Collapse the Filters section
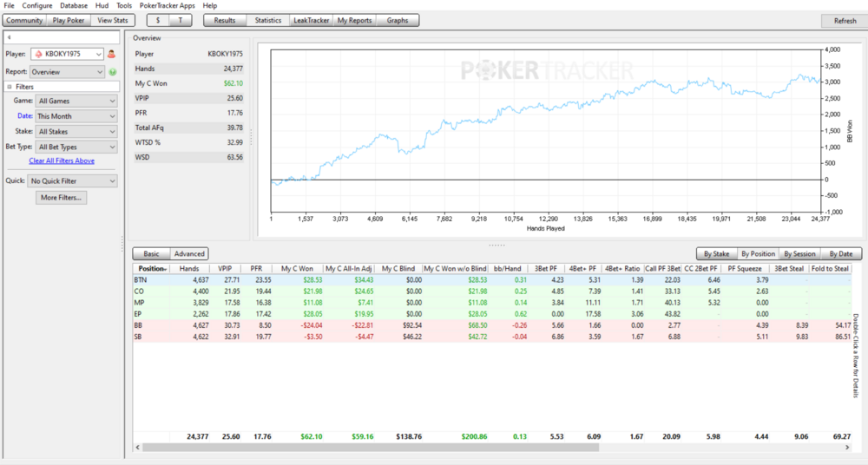The height and width of the screenshot is (465, 868). pos(9,87)
